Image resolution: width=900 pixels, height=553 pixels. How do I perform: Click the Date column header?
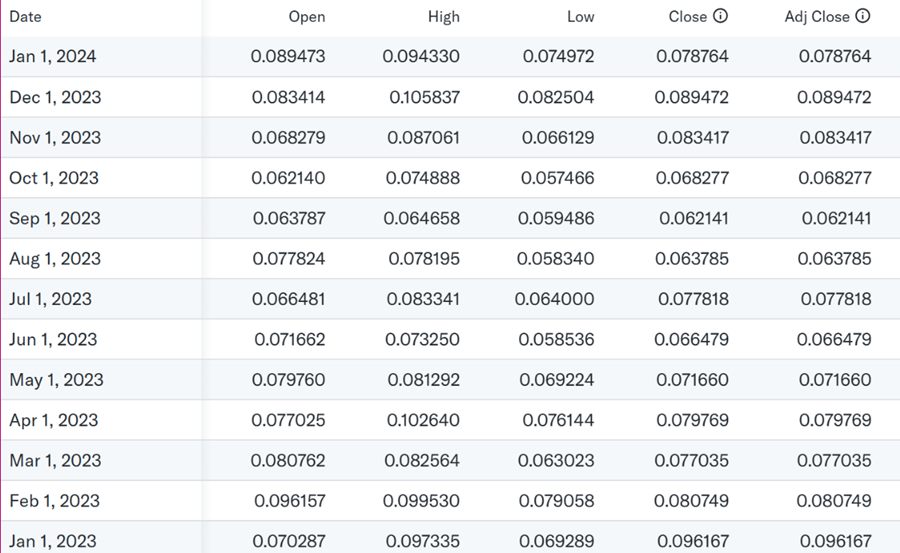(x=25, y=17)
